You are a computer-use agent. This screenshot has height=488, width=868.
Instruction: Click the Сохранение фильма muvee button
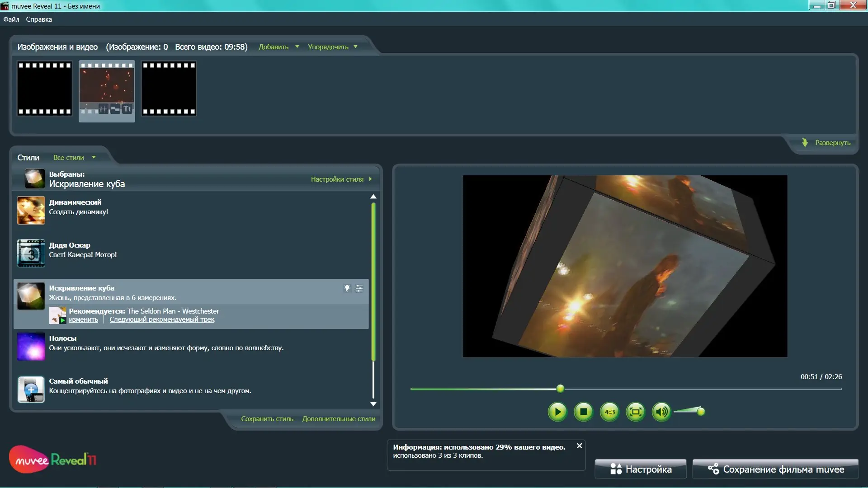coord(775,469)
